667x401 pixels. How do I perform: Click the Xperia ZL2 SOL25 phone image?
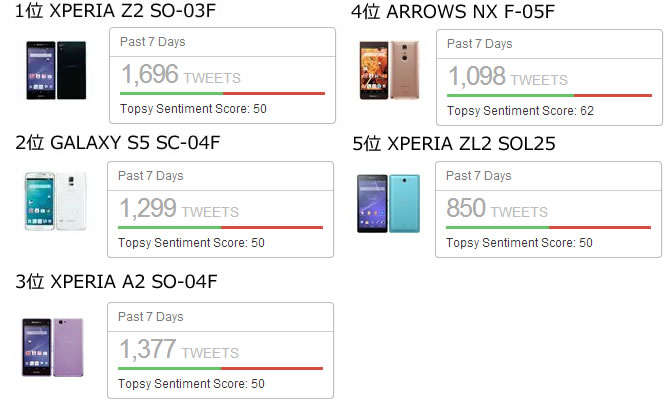click(x=388, y=203)
